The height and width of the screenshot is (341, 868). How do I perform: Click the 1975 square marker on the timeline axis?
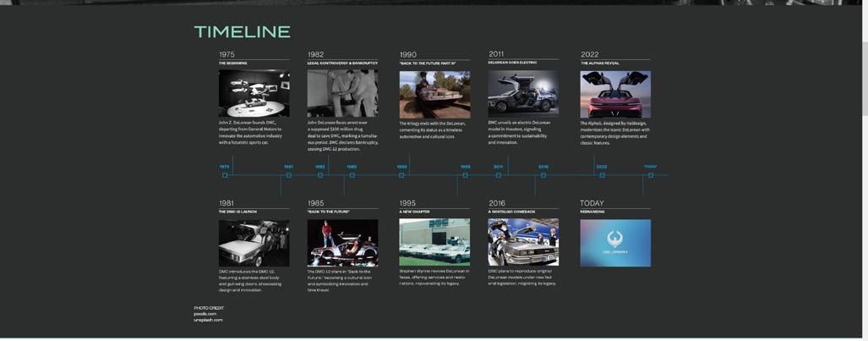pyautogui.click(x=225, y=175)
